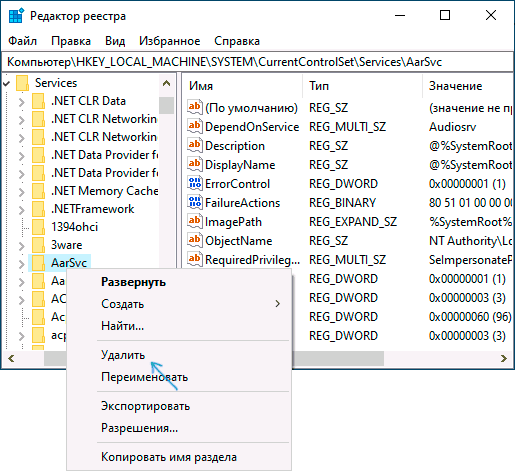
Task: Expand the .NET Memory Cache key
Action: [22, 192]
